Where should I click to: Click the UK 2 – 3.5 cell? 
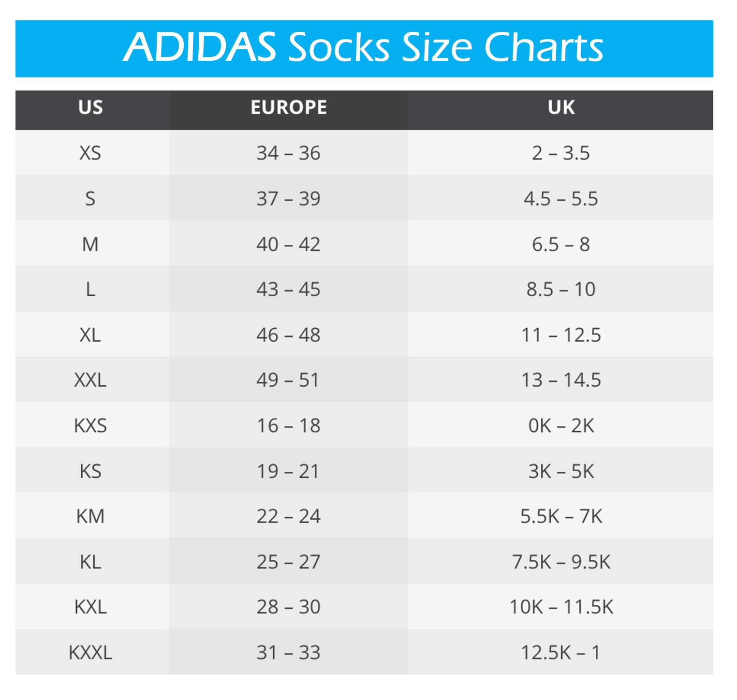[561, 153]
